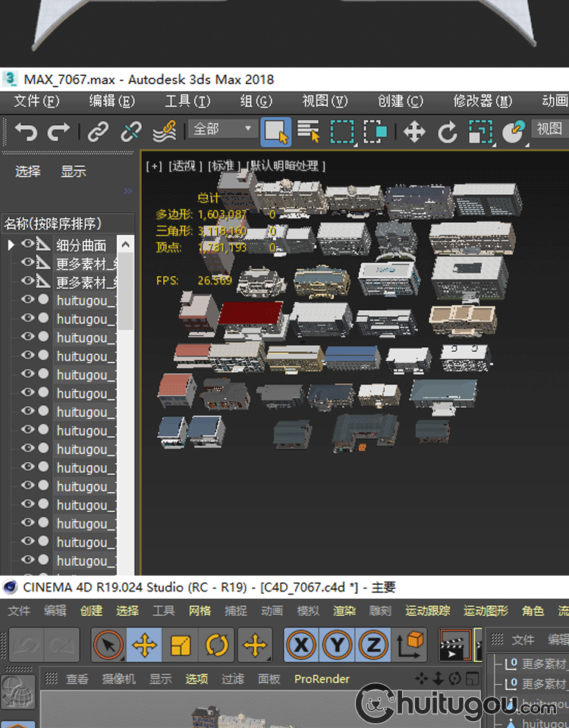The image size is (569, 728).
Task: Click the [+] viewport label menu
Action: 154,166
